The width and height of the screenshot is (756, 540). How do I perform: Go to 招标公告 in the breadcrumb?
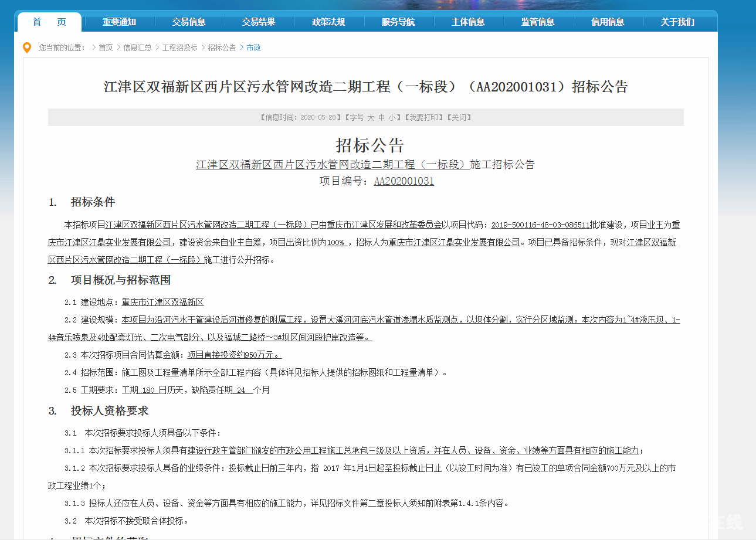coord(222,47)
